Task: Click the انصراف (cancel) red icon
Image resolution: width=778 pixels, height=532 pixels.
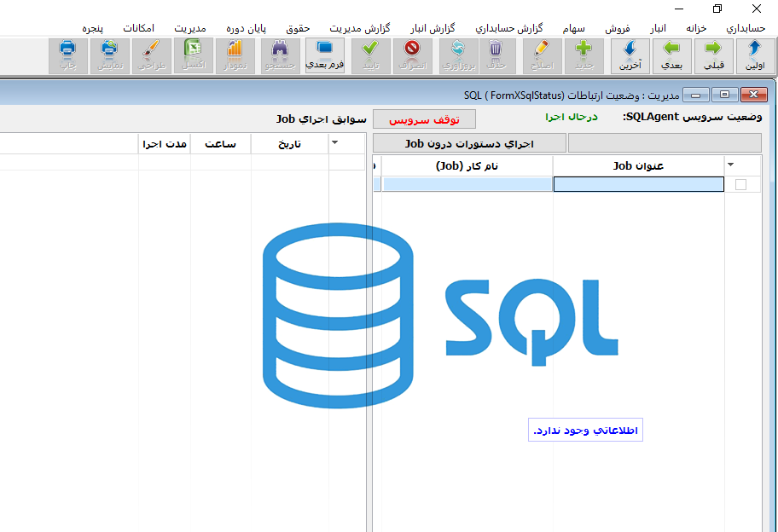Action: [x=412, y=56]
